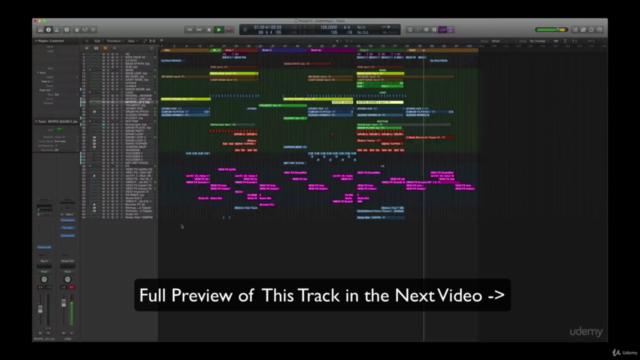Screen dimensions: 640x360
Task: Toggle the Waveform Zoom button
Action: (x=556, y=41)
